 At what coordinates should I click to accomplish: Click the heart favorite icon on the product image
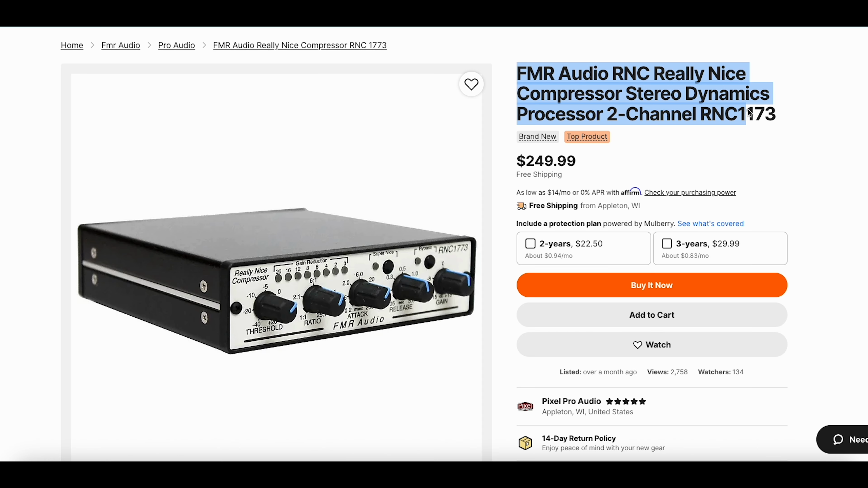(471, 84)
